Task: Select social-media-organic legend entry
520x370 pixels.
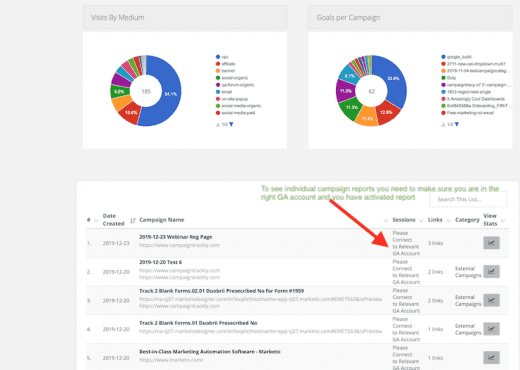Action: pyautogui.click(x=239, y=106)
